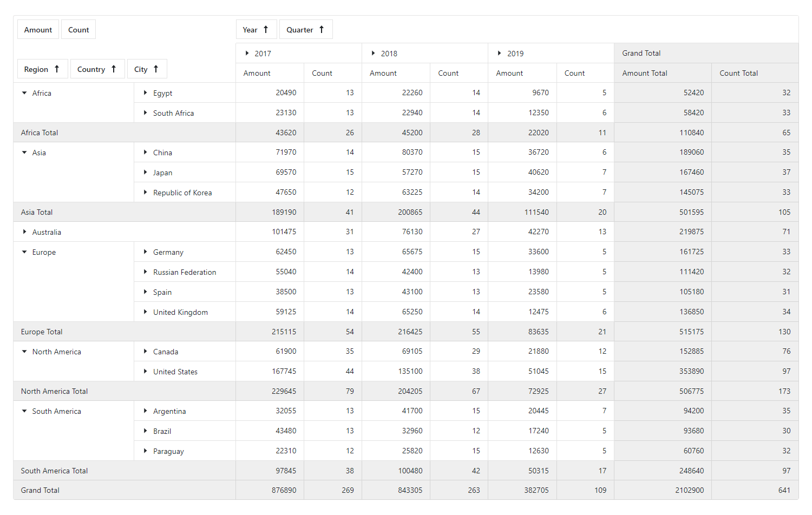812x515 pixels.
Task: Click the sort arrow on City field
Action: (156, 69)
